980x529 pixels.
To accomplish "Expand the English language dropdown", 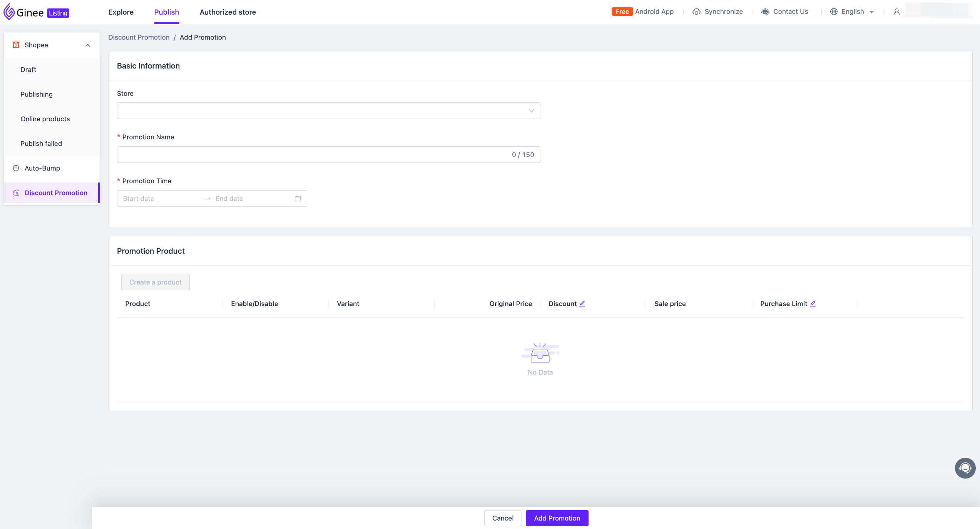I will click(872, 12).
